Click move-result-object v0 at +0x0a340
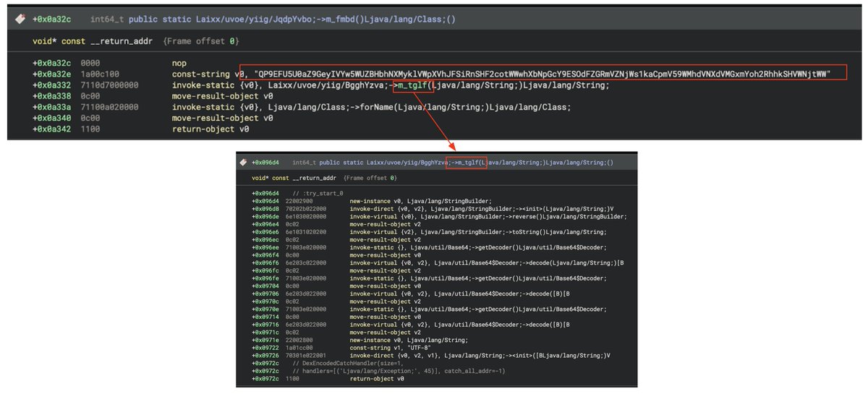Screen dimensions: 868x394 tap(222, 119)
